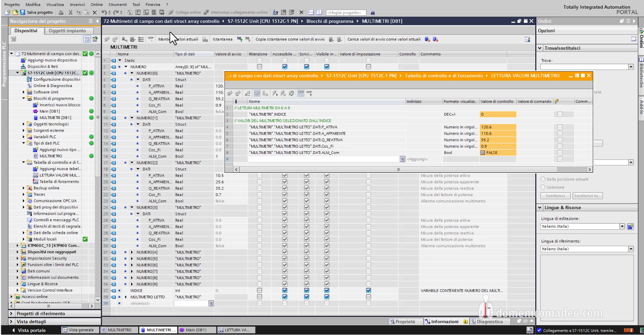Screen dimensions: 644x335
Task: Click the Istantanea snapshot toolbar button
Action: [x=223, y=39]
